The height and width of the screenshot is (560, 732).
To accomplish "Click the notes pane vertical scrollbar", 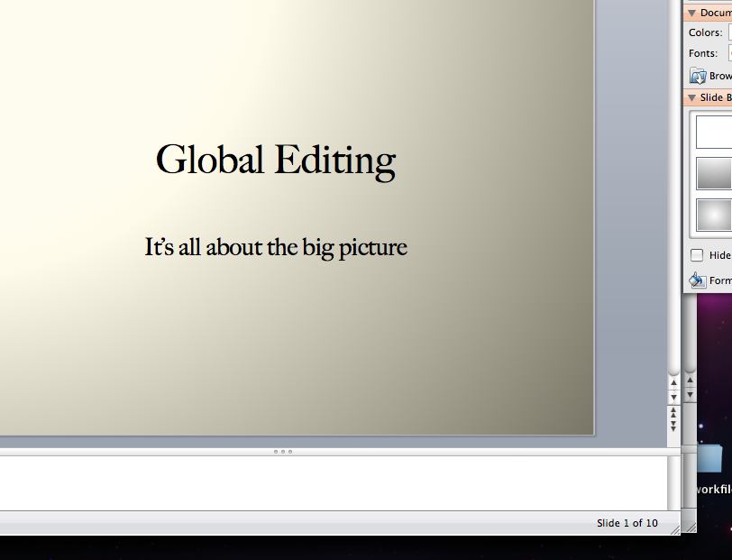I will pyautogui.click(x=673, y=483).
